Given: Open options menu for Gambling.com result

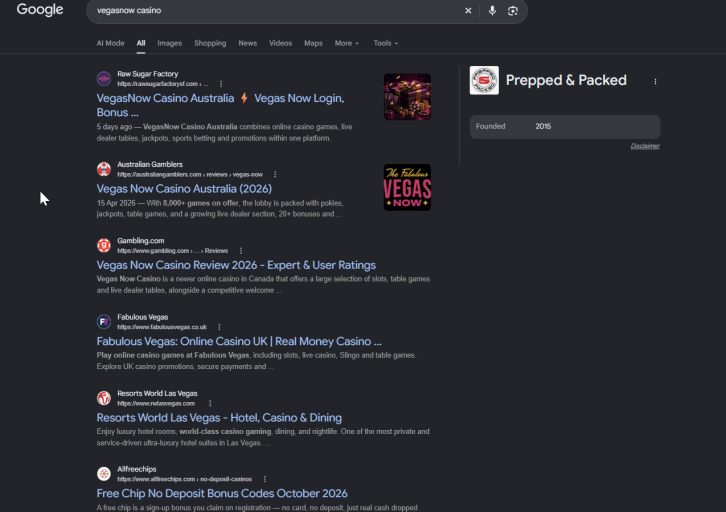Looking at the screenshot, I should (x=241, y=250).
